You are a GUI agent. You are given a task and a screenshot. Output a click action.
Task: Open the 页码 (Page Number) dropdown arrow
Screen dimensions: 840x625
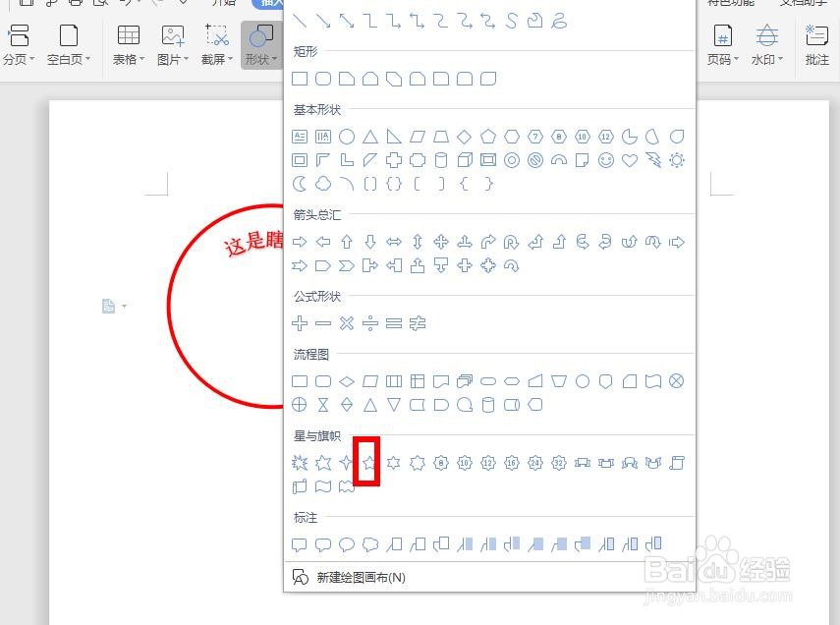coord(735,59)
